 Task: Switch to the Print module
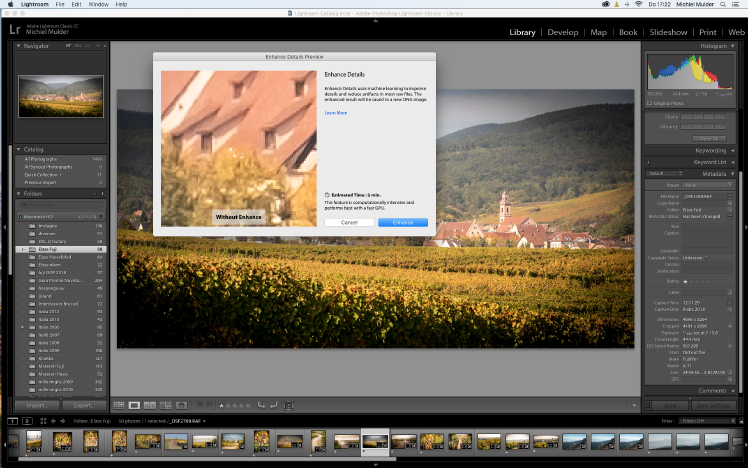(708, 32)
